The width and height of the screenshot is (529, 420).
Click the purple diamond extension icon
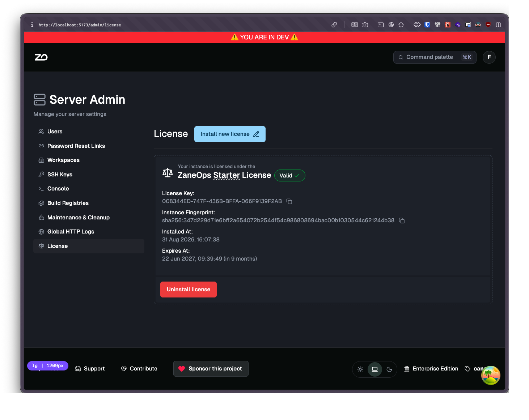pyautogui.click(x=458, y=25)
